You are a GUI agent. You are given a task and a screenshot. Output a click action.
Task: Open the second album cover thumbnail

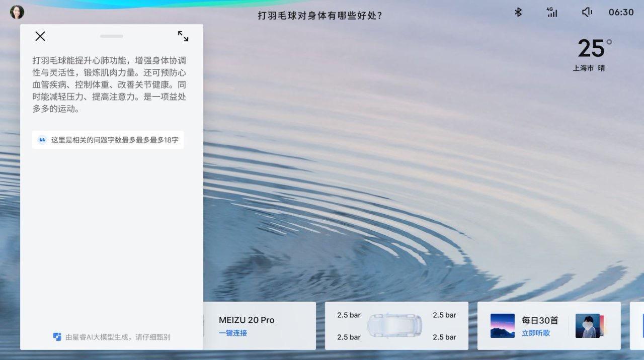588,326
